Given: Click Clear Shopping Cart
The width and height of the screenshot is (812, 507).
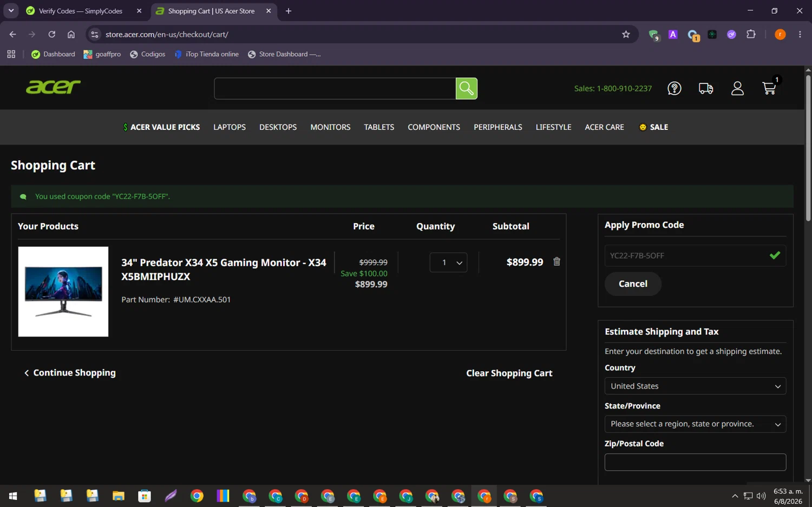Looking at the screenshot, I should coord(509,373).
